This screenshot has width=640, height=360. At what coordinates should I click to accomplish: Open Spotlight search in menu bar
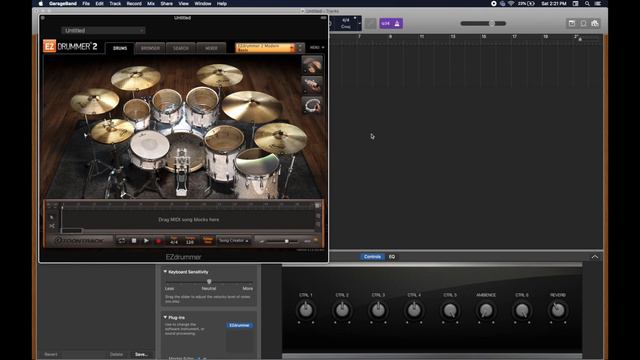(587, 3)
